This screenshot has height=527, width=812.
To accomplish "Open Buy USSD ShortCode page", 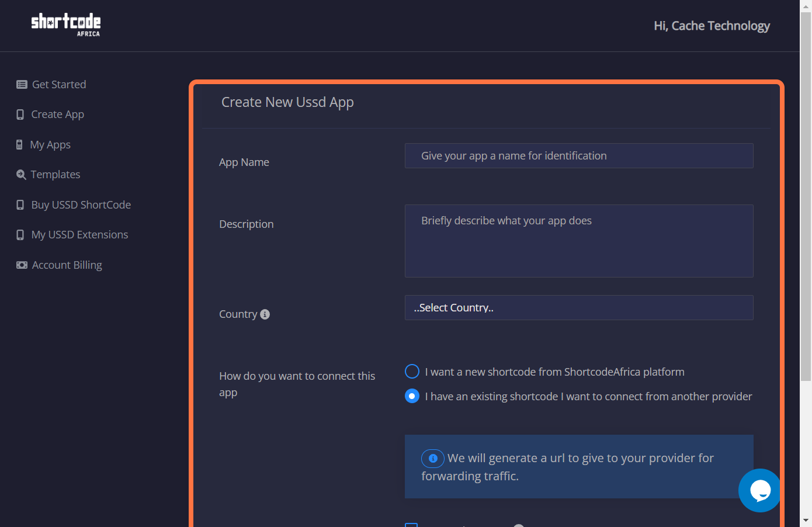I will pyautogui.click(x=81, y=205).
